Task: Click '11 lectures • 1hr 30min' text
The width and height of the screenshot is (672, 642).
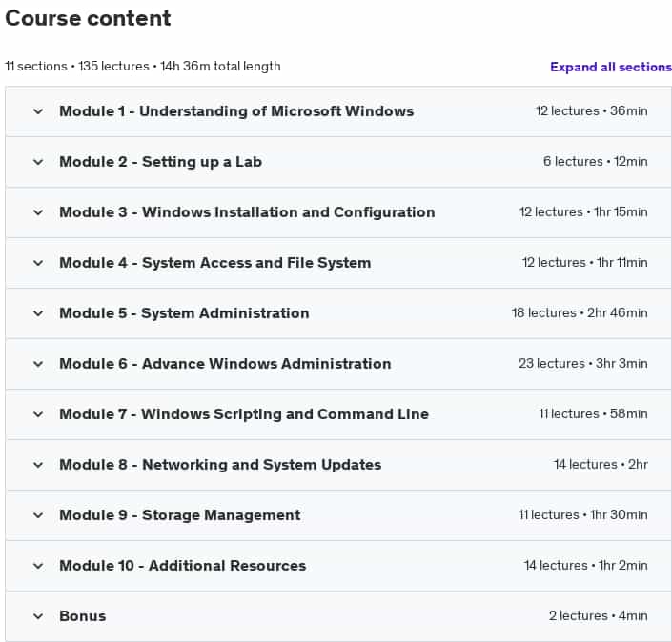Action: pyautogui.click(x=583, y=514)
